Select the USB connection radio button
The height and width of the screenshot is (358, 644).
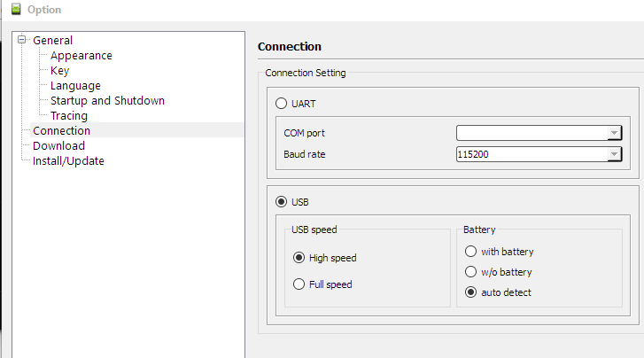click(282, 201)
